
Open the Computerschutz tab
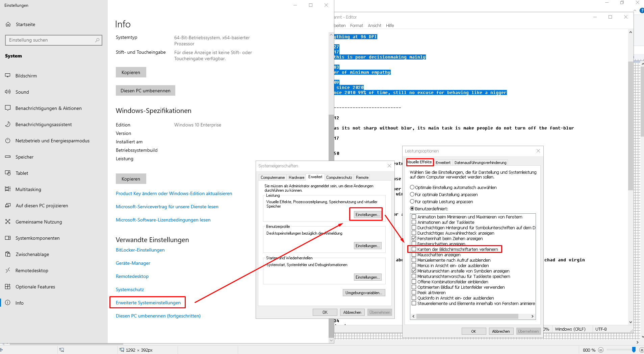[339, 178]
